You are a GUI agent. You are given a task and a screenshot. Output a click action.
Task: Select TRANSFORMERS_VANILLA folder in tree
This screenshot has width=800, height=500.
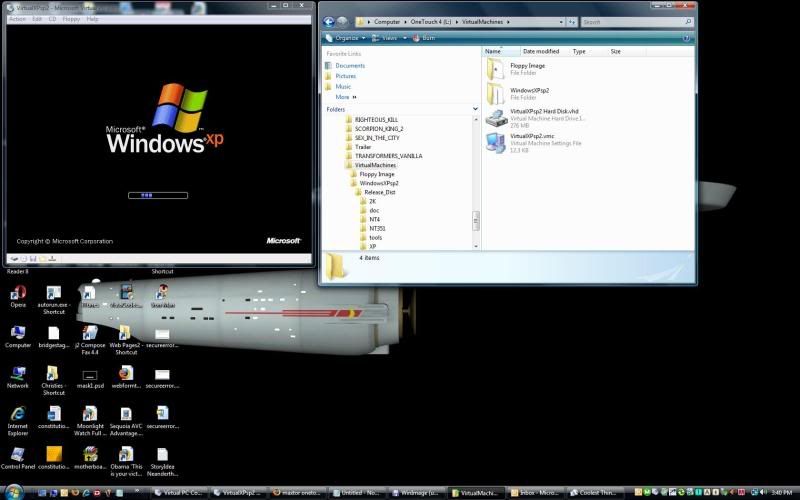(388, 156)
